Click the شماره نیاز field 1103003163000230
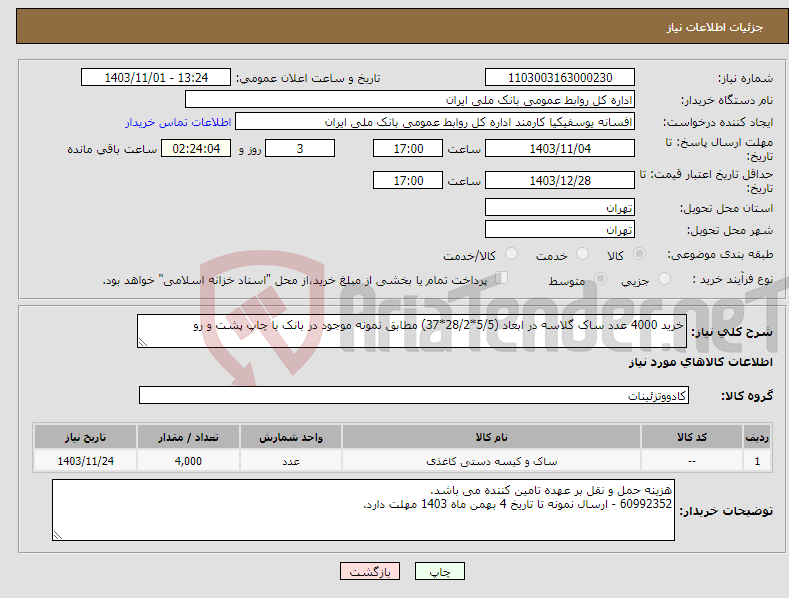The height and width of the screenshot is (598, 789). pos(560,78)
